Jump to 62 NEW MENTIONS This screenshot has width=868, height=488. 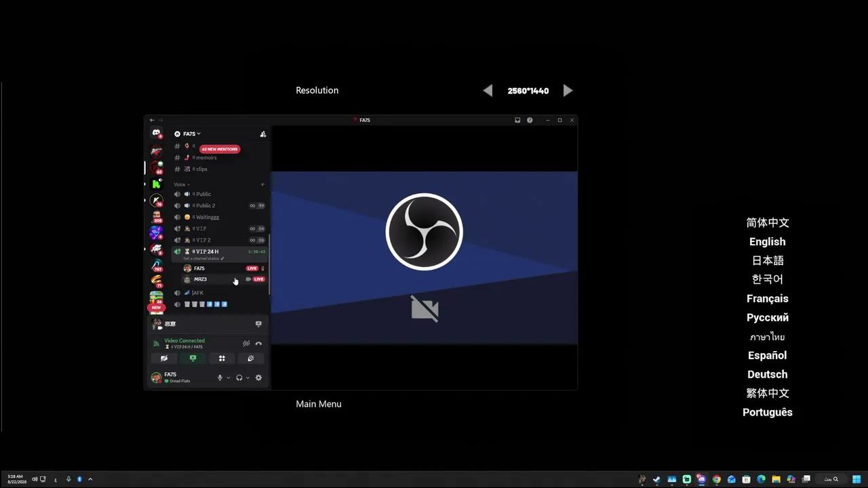click(x=220, y=149)
